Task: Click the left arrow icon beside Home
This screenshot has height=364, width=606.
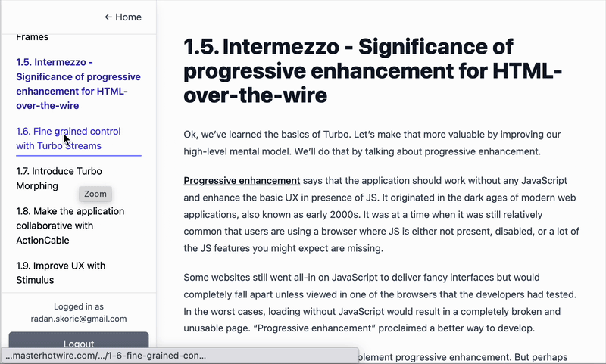Action: (108, 17)
